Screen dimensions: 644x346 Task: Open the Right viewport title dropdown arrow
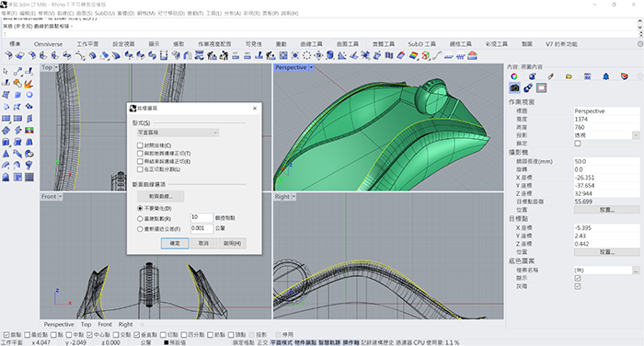[x=293, y=197]
